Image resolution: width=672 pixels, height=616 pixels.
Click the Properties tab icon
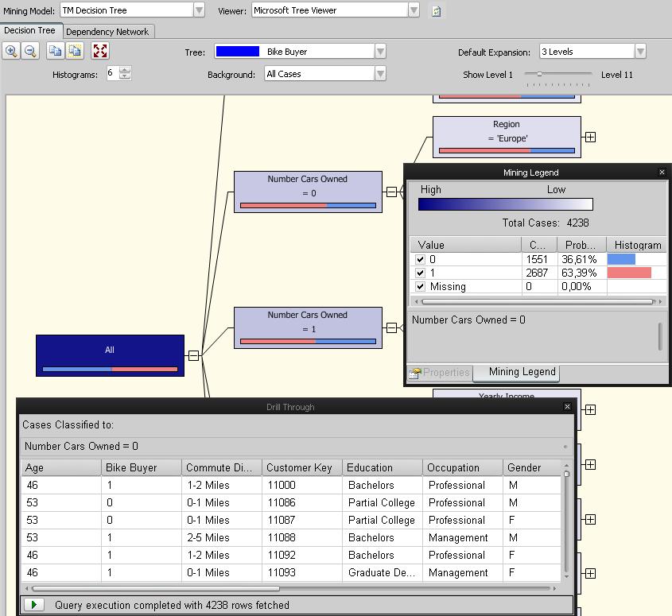coord(414,373)
